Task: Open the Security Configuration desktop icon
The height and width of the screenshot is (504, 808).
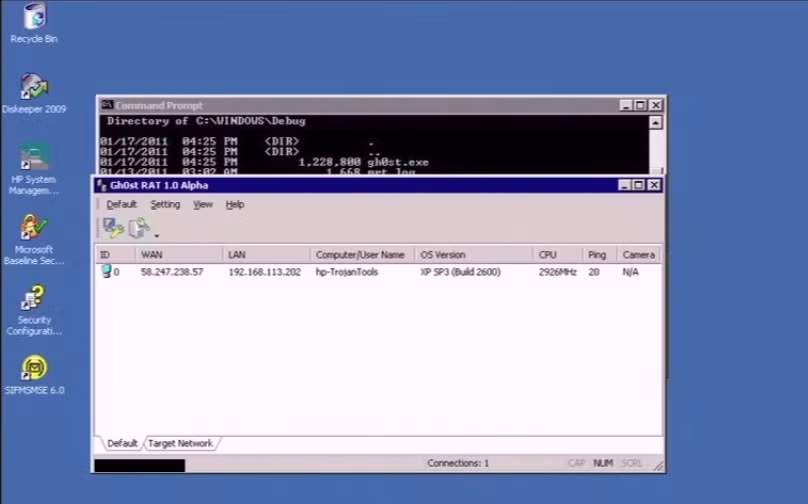Action: [34, 310]
